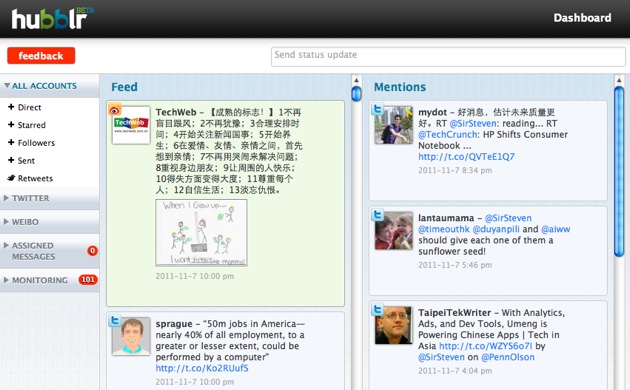
Task: Click Twitter icon on sprague post
Action: (x=115, y=320)
